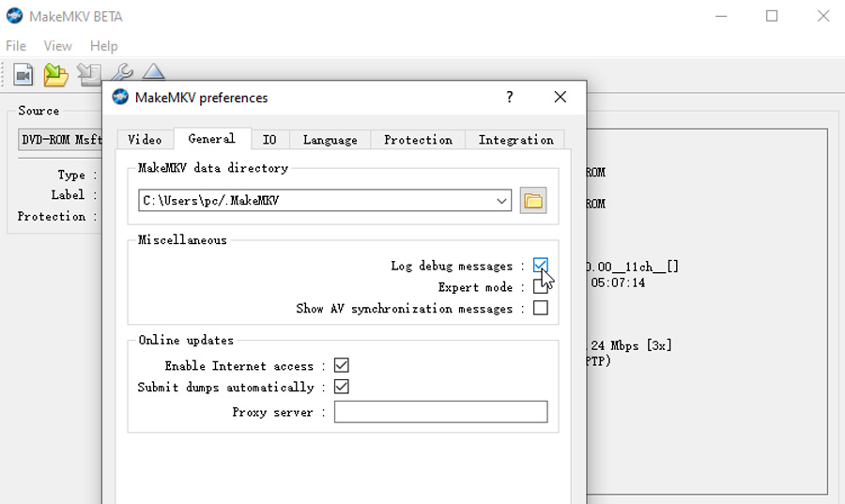This screenshot has height=504, width=845.
Task: Uncheck Log debug messages checkbox
Action: 541,265
